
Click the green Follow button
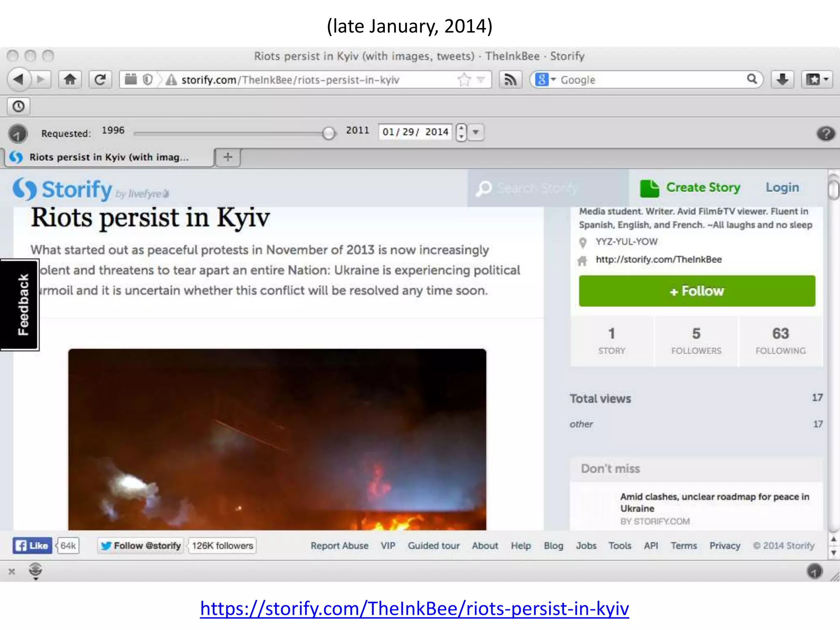(x=697, y=291)
